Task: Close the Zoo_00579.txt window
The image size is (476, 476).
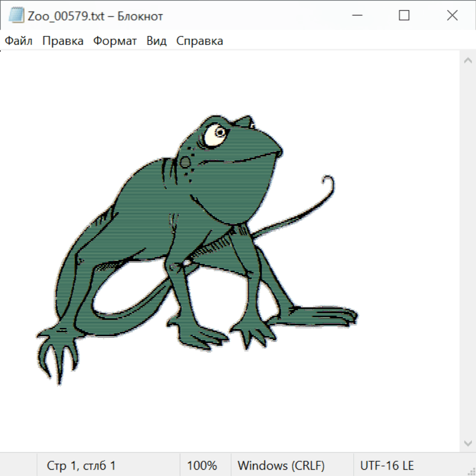Action: tap(452, 16)
